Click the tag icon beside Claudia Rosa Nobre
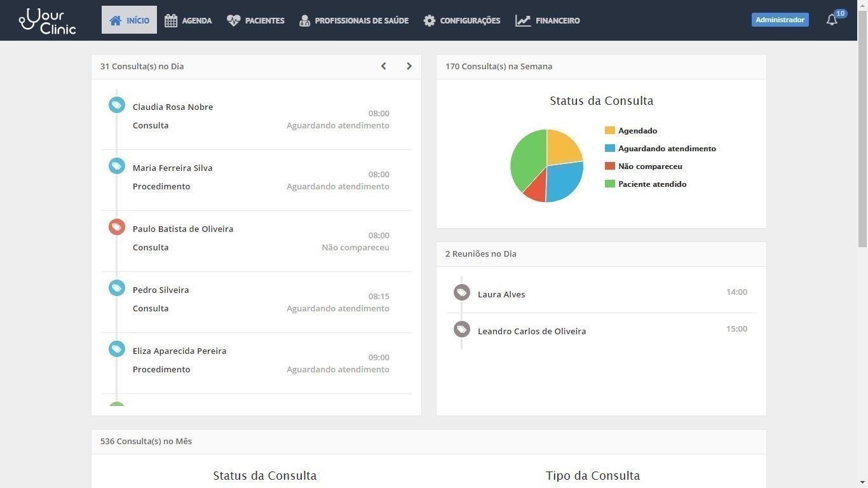The image size is (868, 488). pyautogui.click(x=116, y=105)
